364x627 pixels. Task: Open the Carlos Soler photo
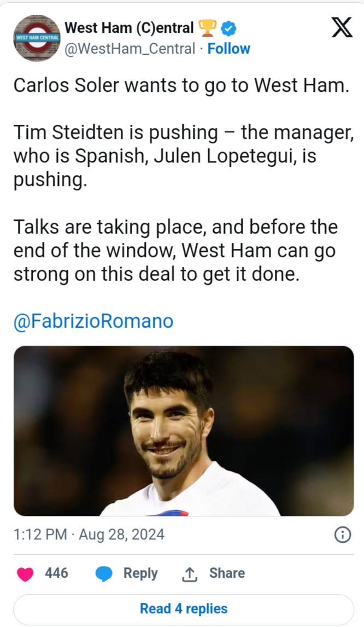click(x=183, y=431)
